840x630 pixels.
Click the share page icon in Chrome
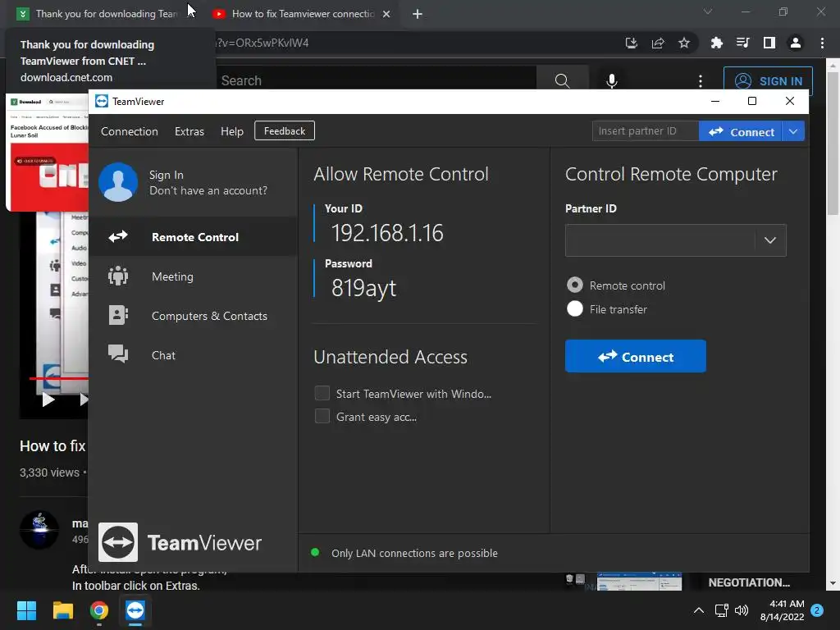(x=658, y=43)
